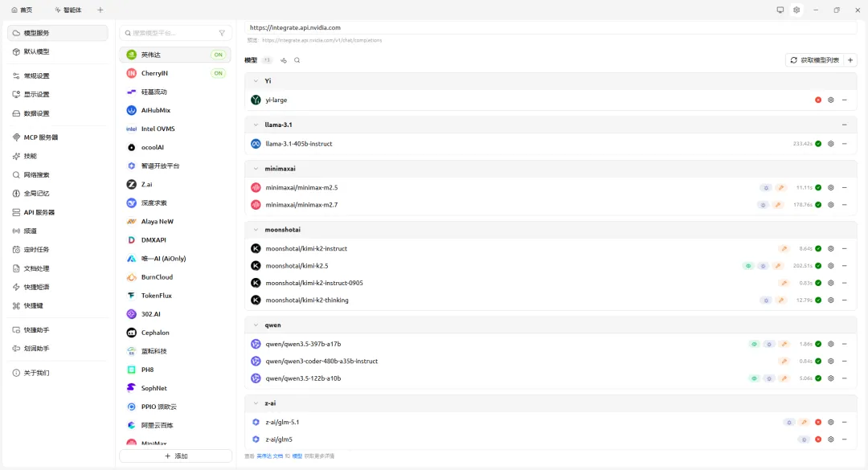Collapse the z-ai model group

pos(256,403)
